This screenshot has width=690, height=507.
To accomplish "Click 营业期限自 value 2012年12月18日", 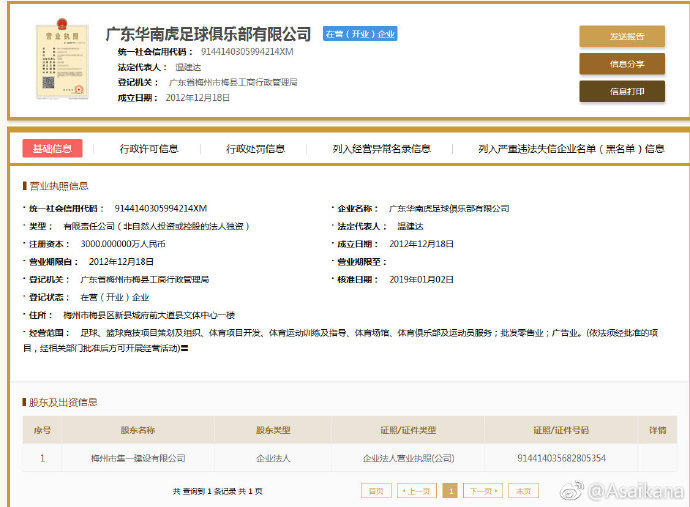I will (121, 261).
